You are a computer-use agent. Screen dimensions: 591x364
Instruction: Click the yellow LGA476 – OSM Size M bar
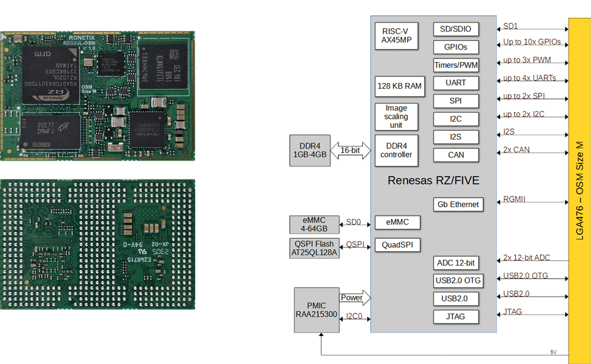point(580,191)
